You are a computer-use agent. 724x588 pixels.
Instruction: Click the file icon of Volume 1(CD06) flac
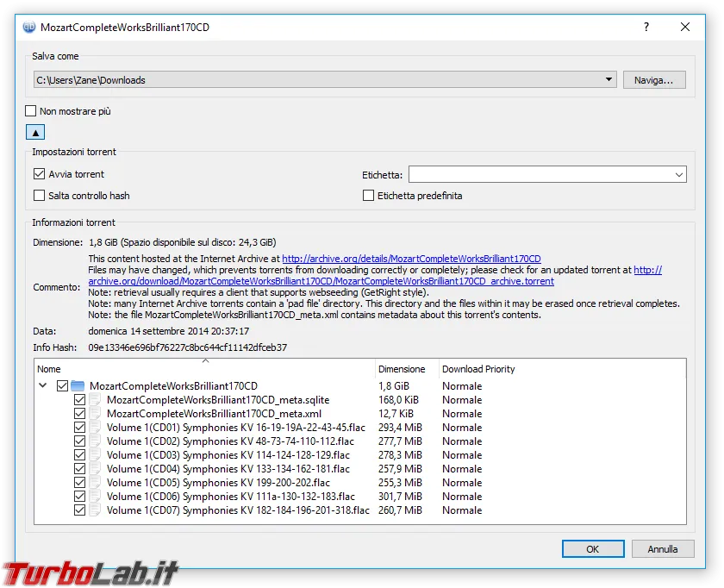95,497
